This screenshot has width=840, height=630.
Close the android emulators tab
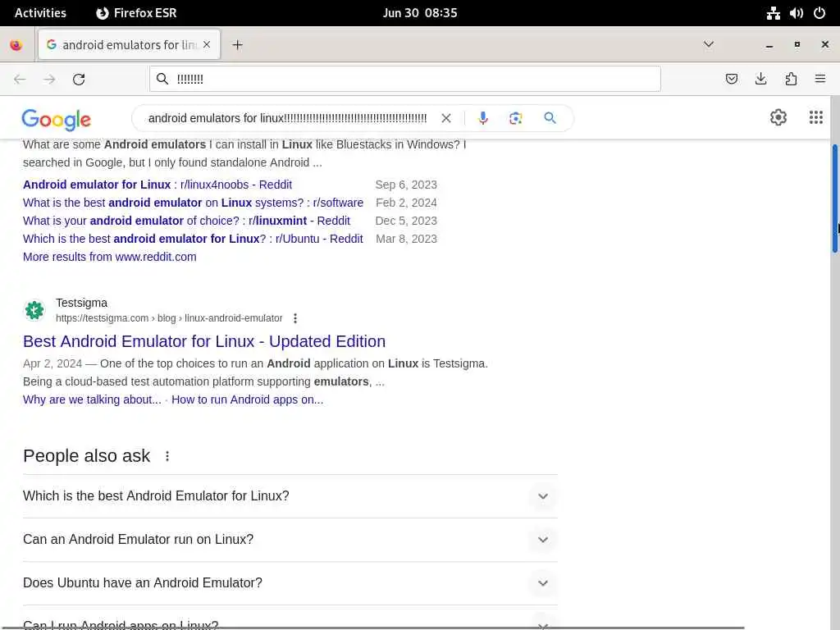coord(207,44)
